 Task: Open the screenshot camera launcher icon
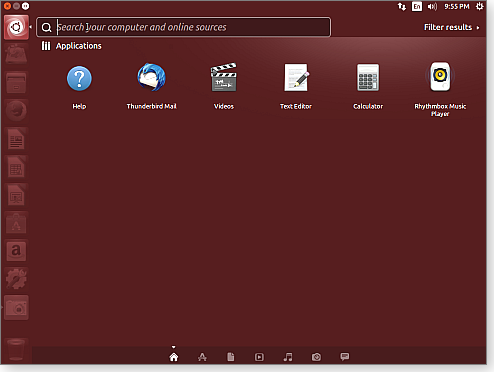16,308
